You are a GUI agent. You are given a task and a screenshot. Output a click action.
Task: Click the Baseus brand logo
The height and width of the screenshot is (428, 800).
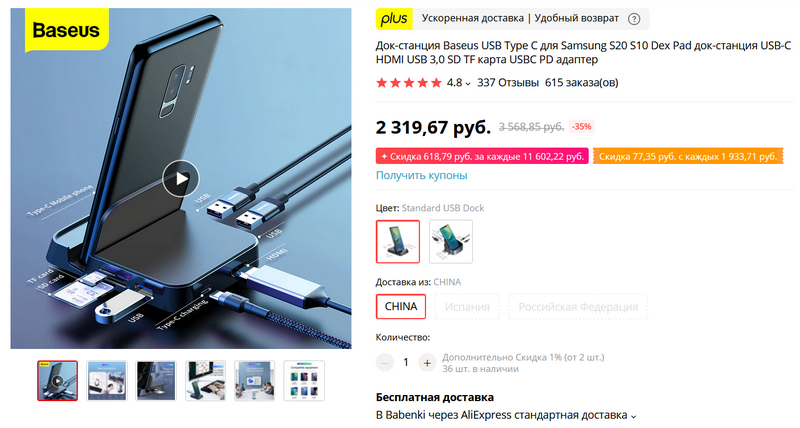coord(66,31)
